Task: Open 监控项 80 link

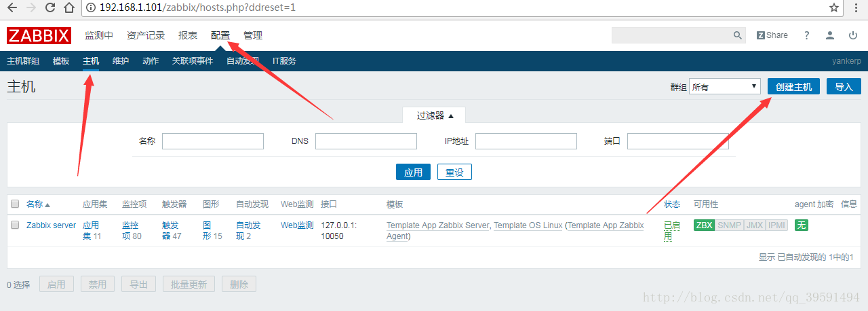Action: [132, 230]
